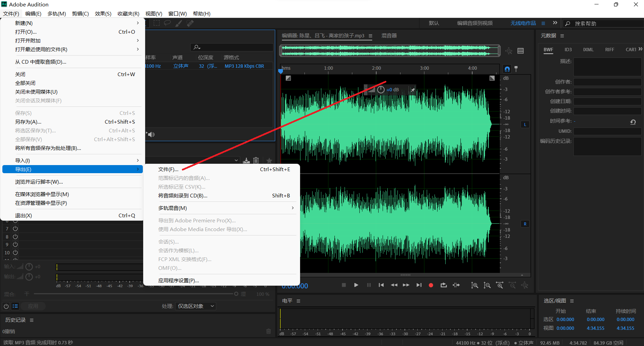This screenshot has height=346, width=644.
Task: Select 编辑音频到视频 workspace
Action: click(475, 23)
